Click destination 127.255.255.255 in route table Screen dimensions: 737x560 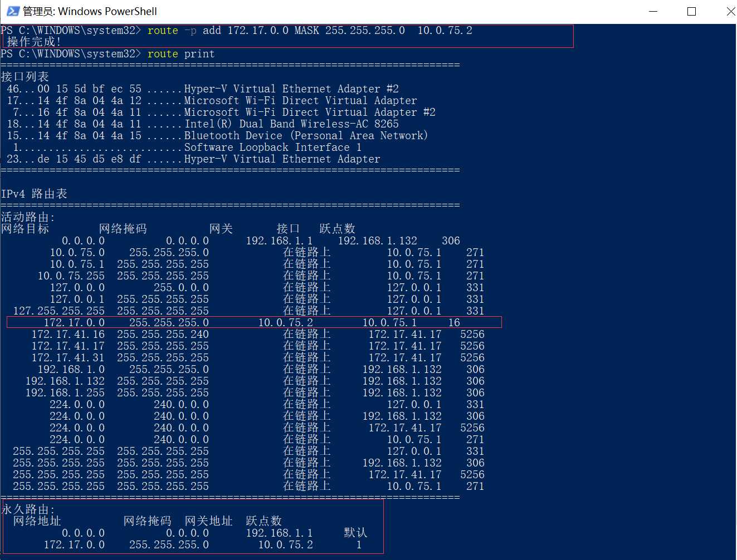coord(59,311)
